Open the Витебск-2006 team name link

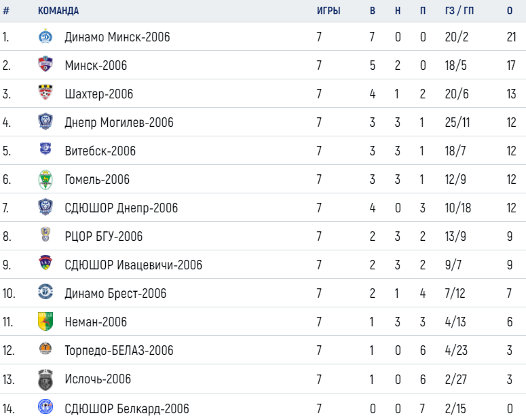(100, 151)
